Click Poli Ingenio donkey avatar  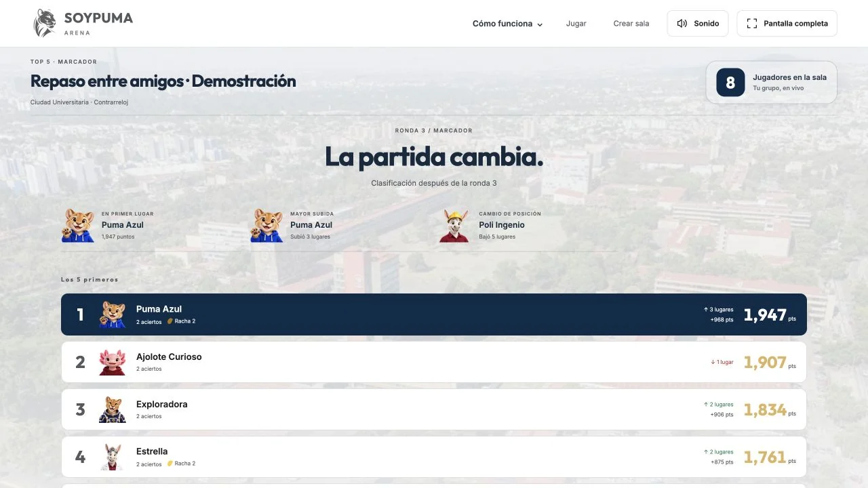coord(454,225)
